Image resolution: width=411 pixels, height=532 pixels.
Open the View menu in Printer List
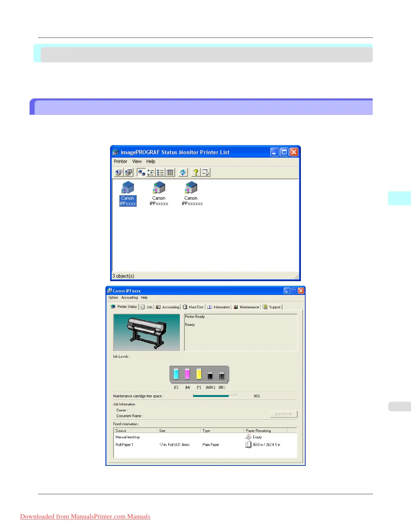point(137,162)
